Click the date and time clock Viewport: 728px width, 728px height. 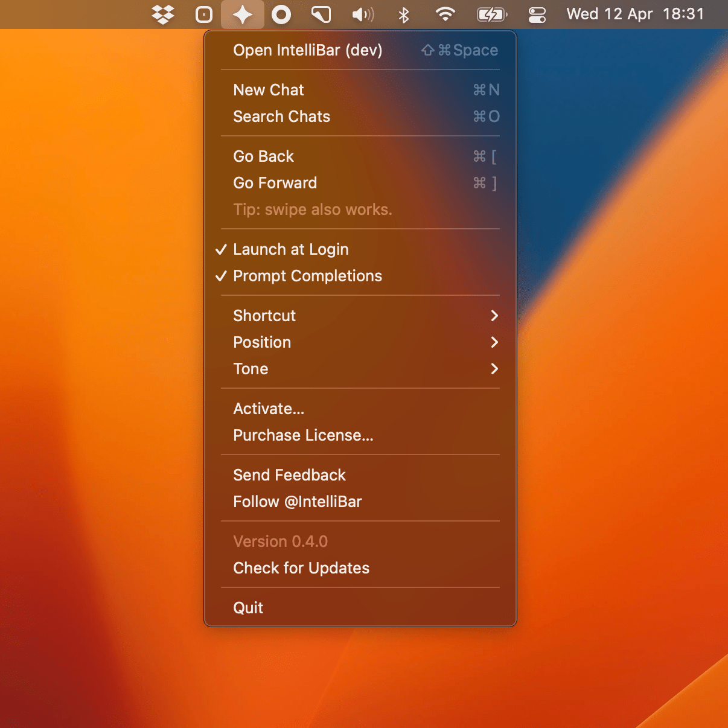coord(635,14)
